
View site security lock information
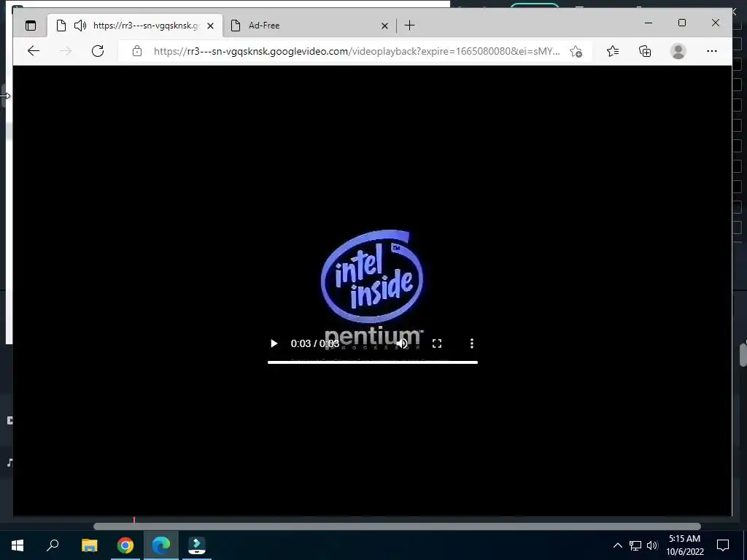tap(137, 51)
